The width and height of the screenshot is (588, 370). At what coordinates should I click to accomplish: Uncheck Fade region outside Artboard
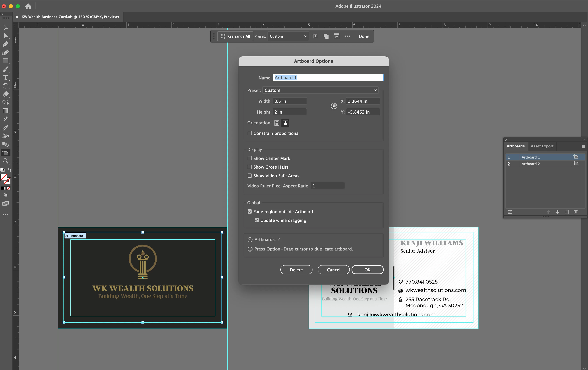[x=250, y=211]
